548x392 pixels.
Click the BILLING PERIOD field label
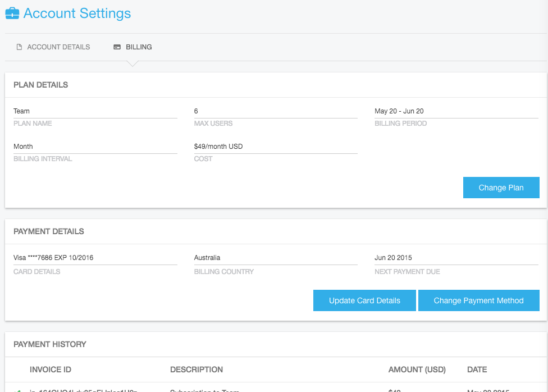point(401,124)
